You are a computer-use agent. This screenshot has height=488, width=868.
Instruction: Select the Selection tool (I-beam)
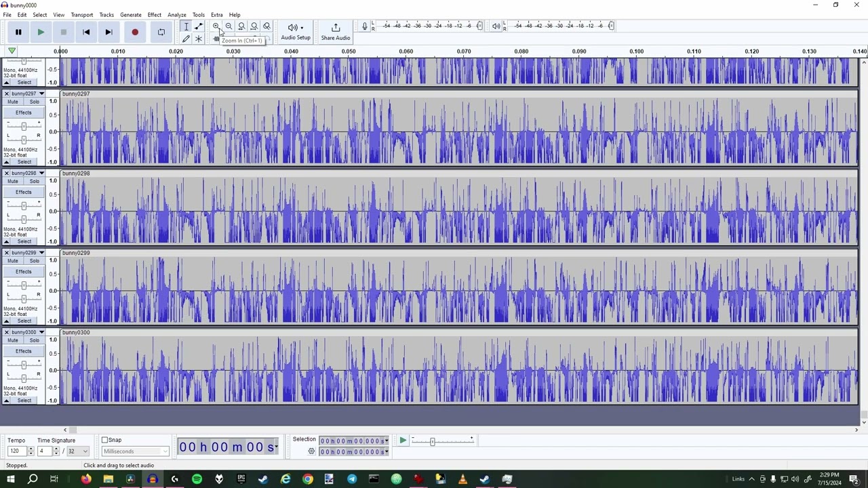[186, 26]
